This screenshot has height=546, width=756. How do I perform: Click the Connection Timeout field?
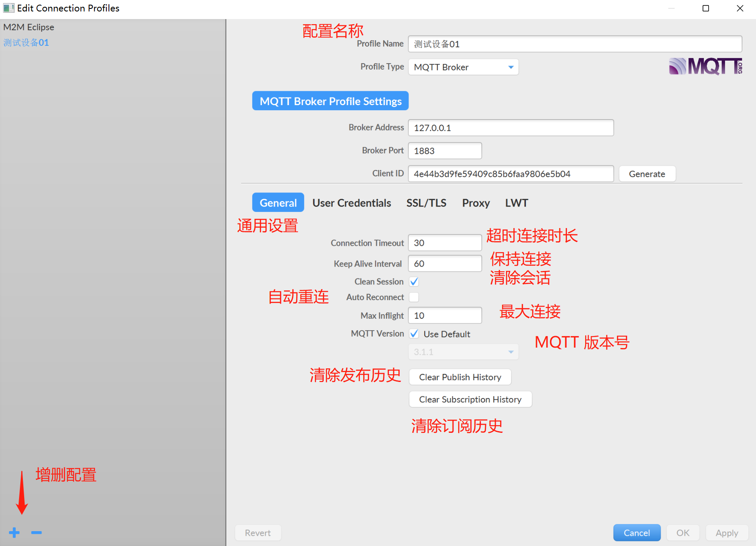click(445, 243)
